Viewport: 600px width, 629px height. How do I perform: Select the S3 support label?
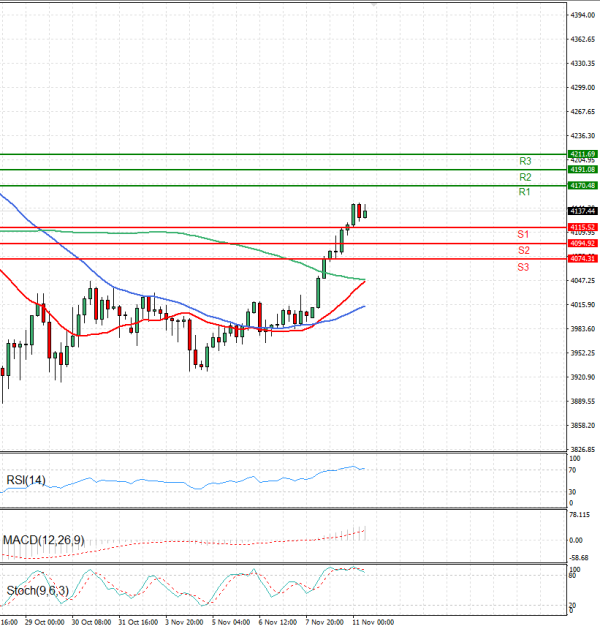[x=523, y=267]
